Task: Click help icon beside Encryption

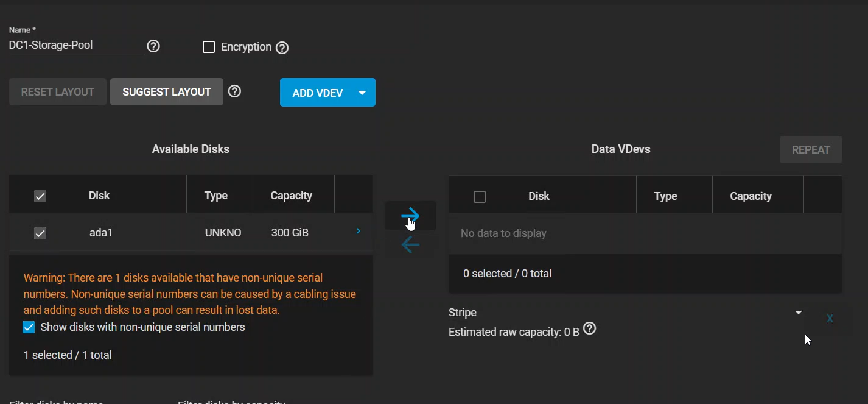Action: (x=282, y=48)
